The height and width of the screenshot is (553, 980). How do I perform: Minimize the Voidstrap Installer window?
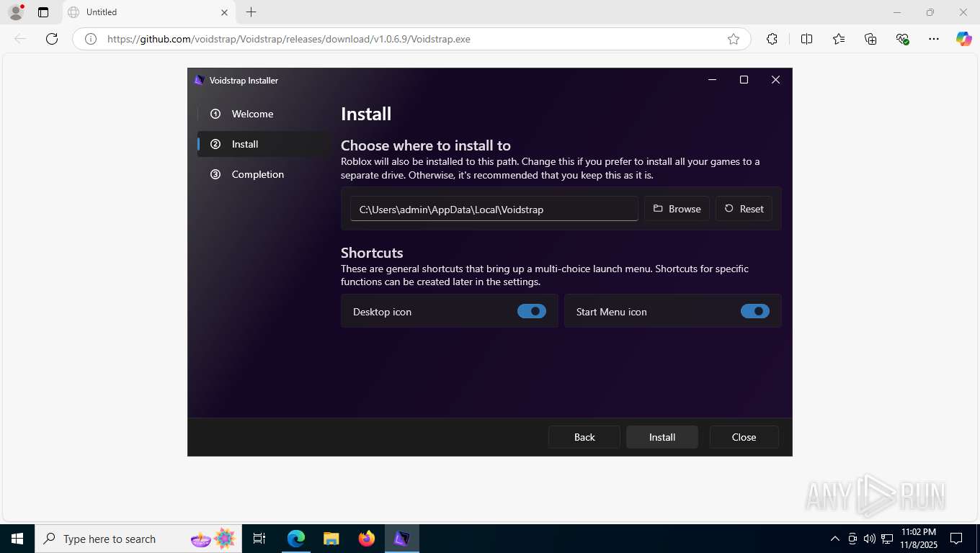coord(712,80)
